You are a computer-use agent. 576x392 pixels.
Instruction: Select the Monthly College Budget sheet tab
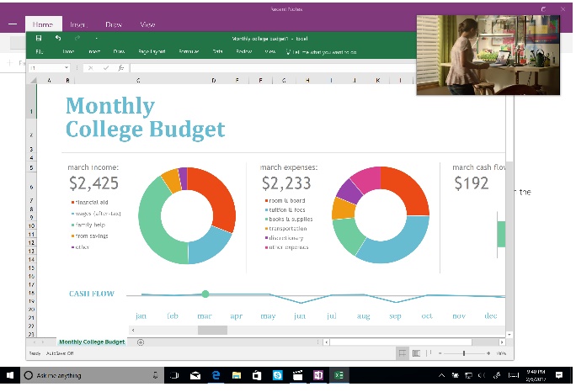pyautogui.click(x=92, y=342)
